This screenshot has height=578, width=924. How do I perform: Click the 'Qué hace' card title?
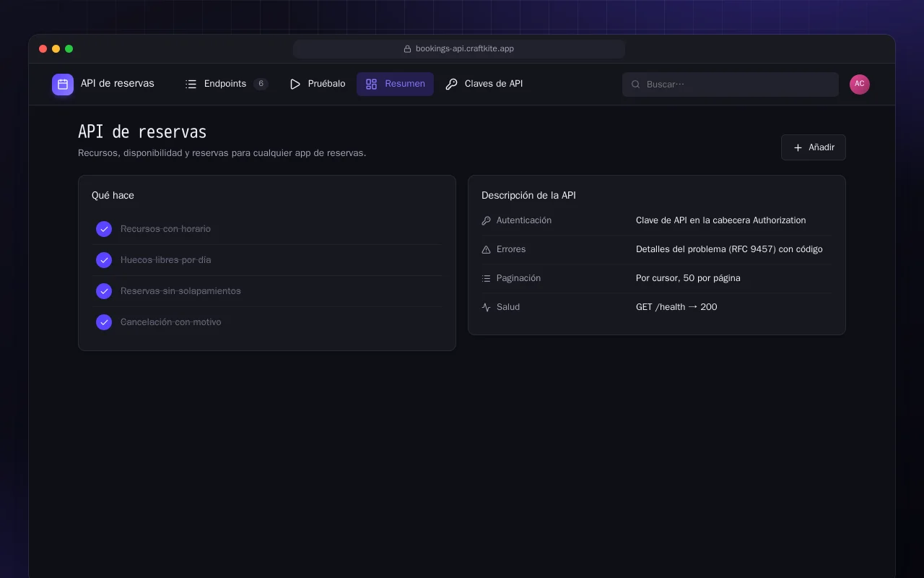pos(113,196)
